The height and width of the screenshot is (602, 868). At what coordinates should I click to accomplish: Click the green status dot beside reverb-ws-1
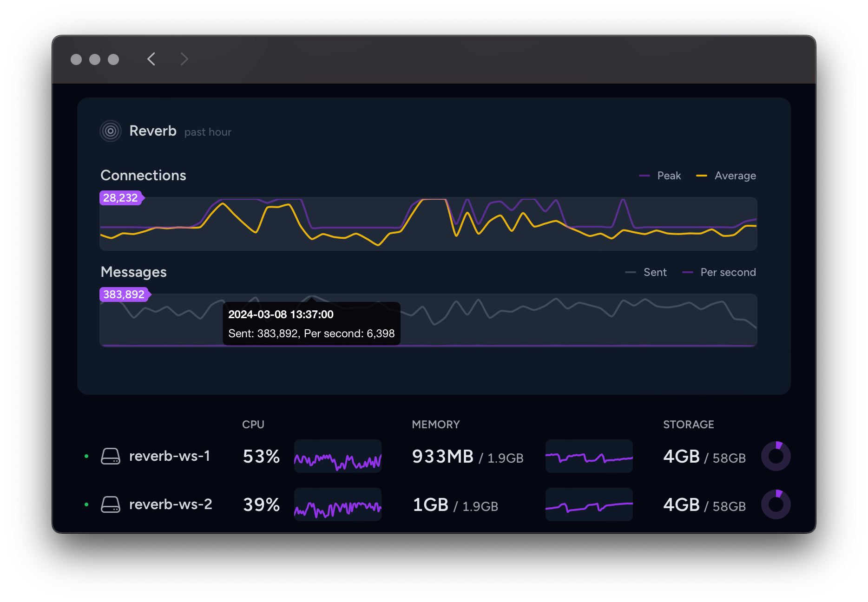(86, 456)
